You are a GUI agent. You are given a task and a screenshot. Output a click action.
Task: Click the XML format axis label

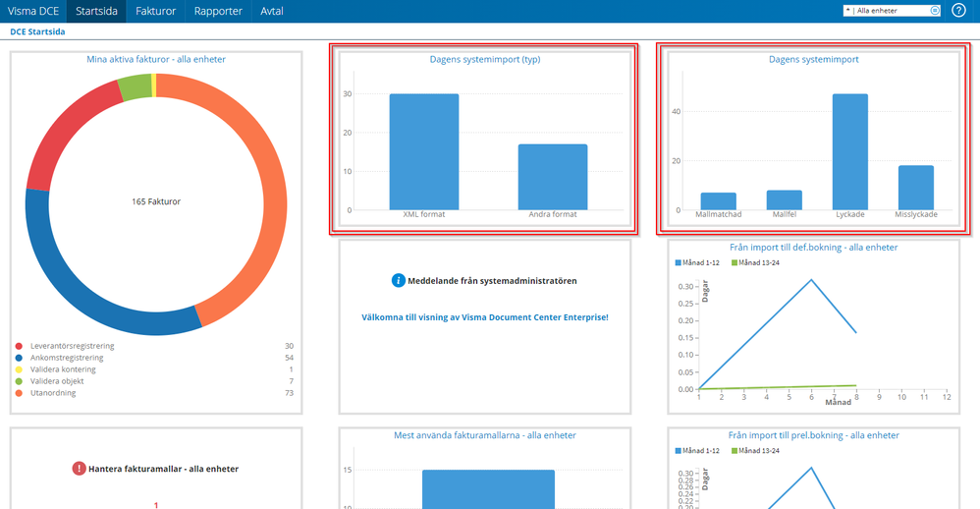424,214
